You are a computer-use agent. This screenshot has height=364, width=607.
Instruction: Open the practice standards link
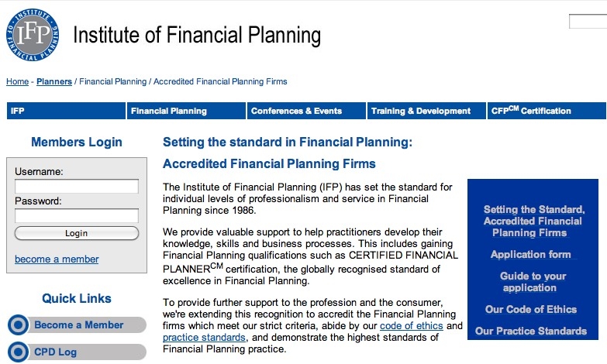tap(204, 338)
